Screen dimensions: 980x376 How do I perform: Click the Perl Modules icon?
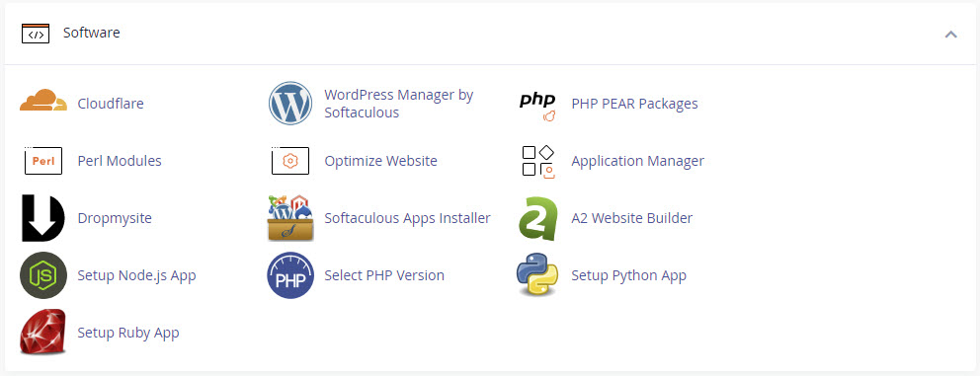click(43, 161)
